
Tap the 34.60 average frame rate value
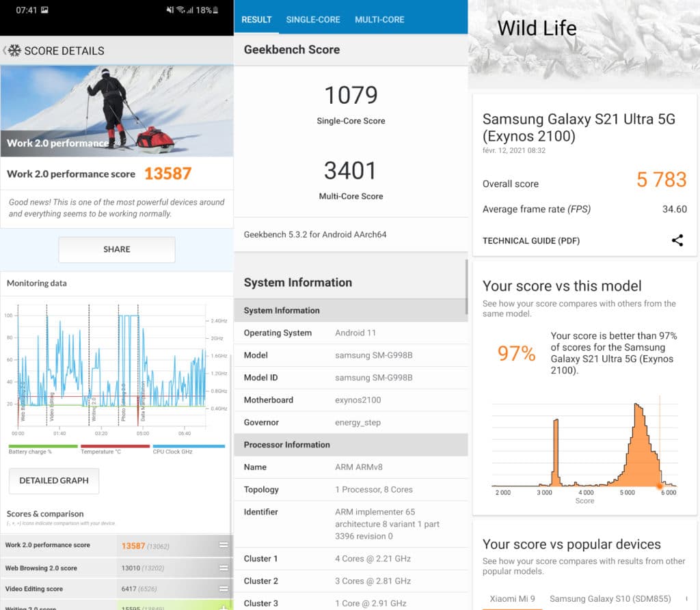(675, 209)
